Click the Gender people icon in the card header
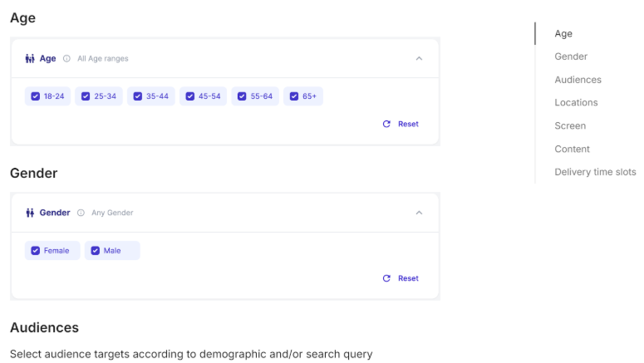The width and height of the screenshot is (644, 363). coord(30,213)
